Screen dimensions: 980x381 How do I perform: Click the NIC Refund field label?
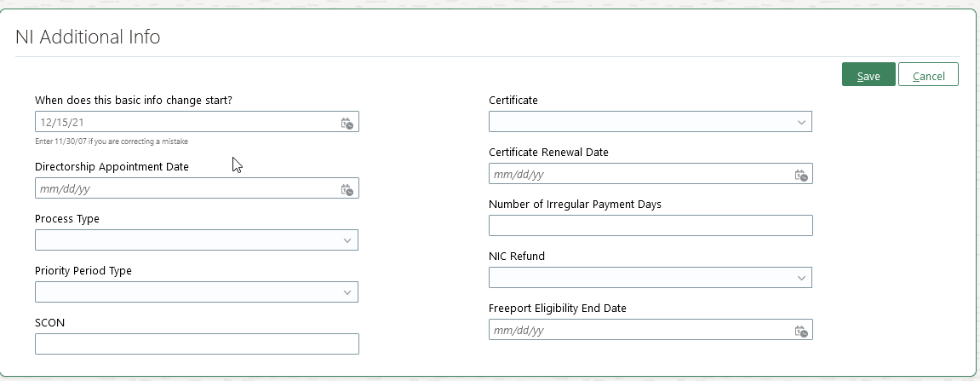[517, 257]
